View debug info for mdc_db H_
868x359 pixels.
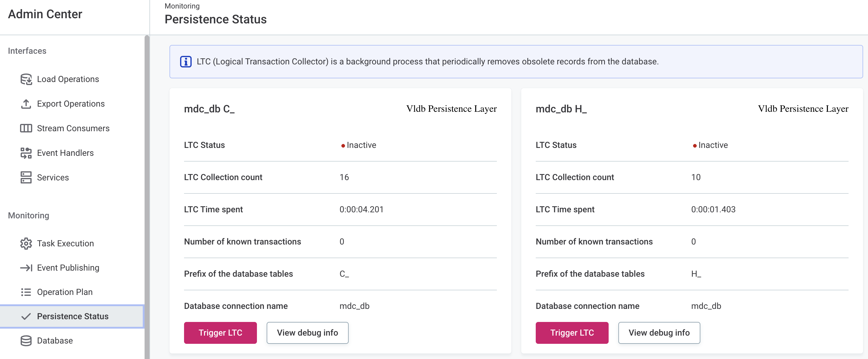[659, 333]
